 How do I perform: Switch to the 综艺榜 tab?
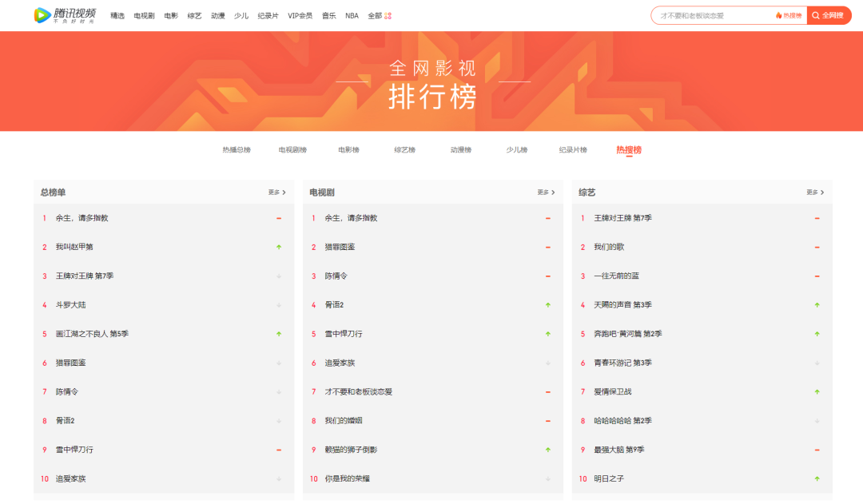pos(404,149)
